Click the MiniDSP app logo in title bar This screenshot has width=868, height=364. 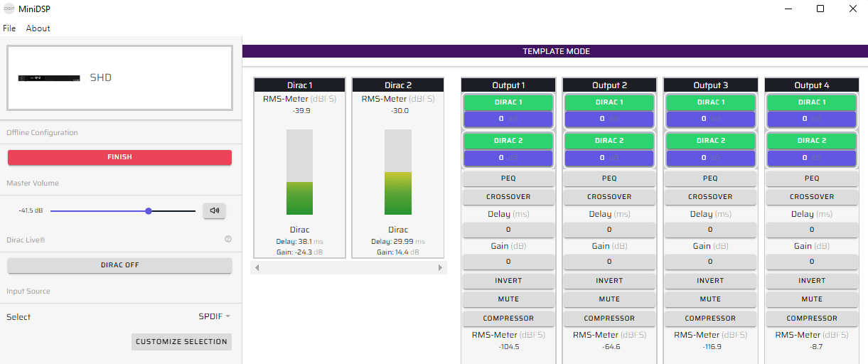point(9,9)
